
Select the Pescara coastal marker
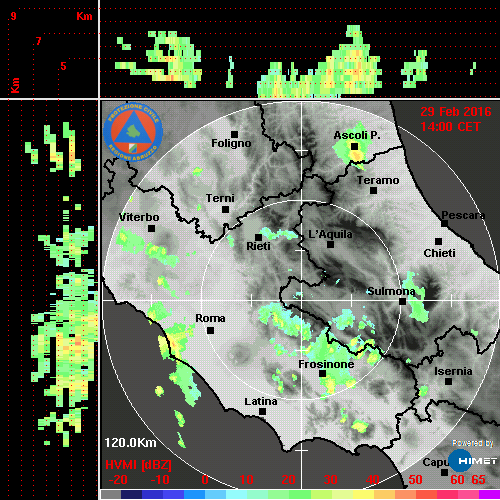[x=445, y=223]
